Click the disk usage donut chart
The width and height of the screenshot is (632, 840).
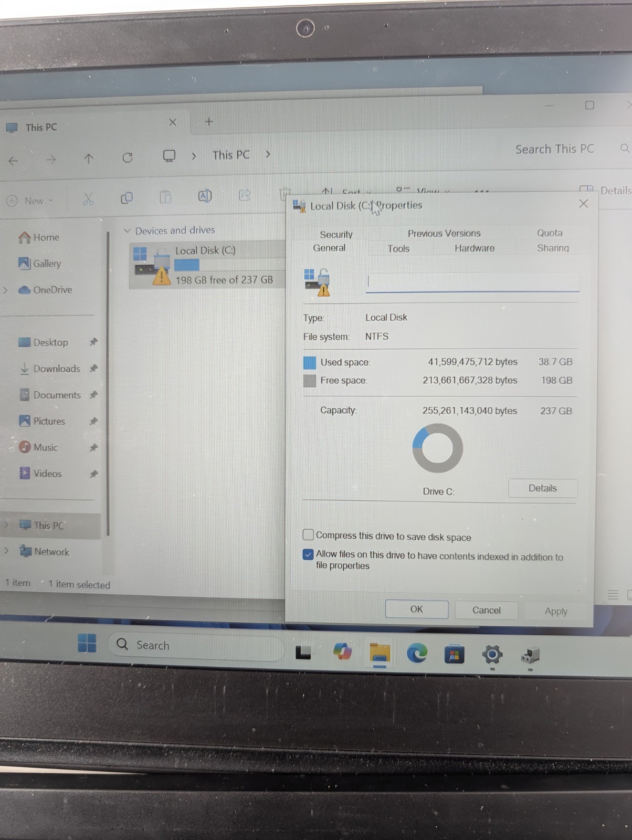[437, 448]
